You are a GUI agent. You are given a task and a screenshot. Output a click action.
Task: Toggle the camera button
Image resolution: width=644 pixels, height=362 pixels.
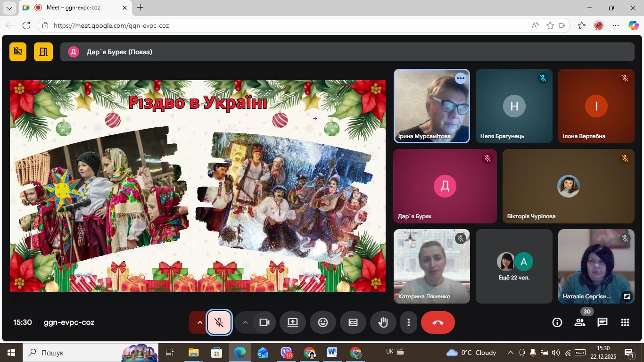point(264,322)
